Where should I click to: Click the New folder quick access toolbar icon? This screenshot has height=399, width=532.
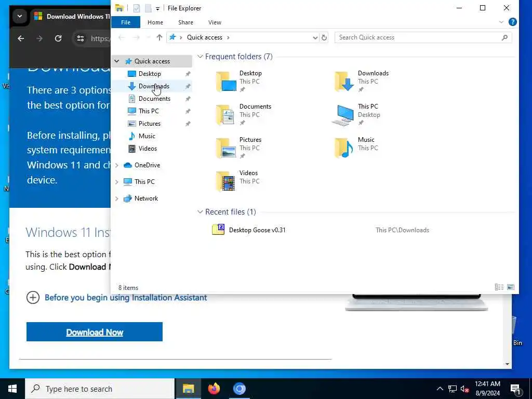[148, 8]
